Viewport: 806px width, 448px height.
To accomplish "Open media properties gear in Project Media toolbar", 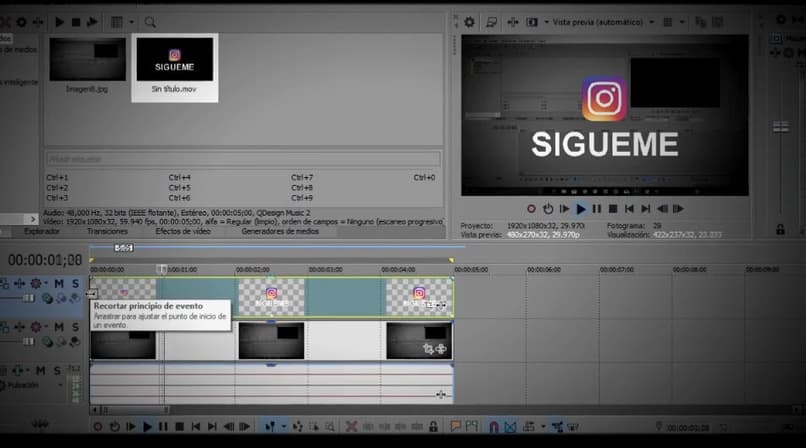I will (22, 22).
